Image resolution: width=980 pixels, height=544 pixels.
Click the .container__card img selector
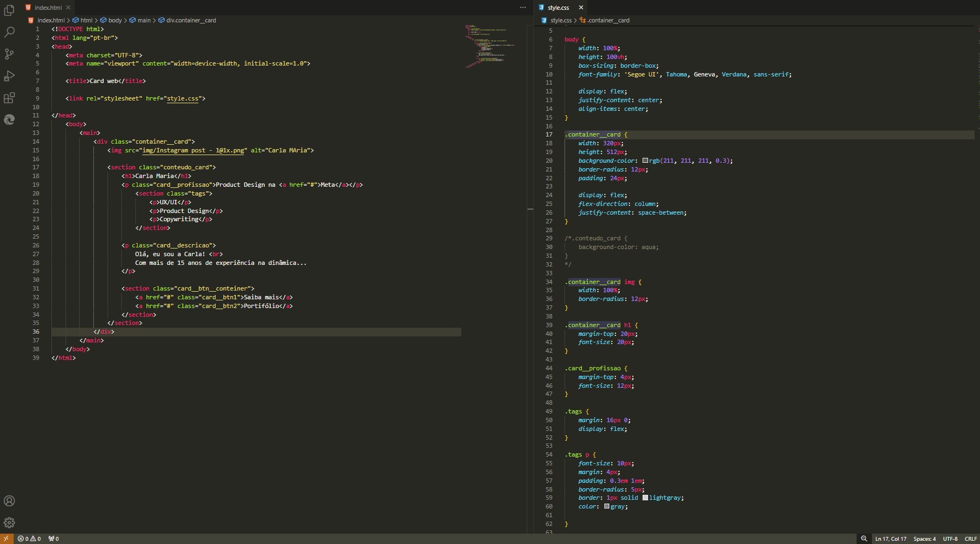click(x=599, y=282)
